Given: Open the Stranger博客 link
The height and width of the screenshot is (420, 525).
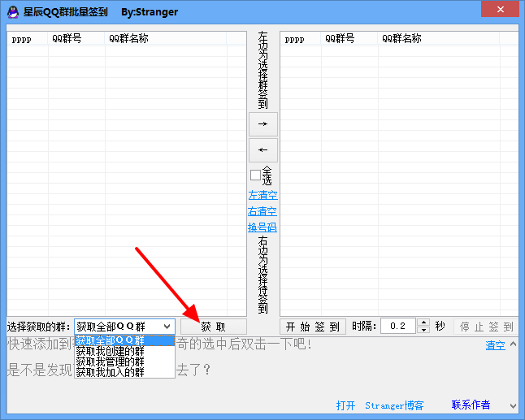Looking at the screenshot, I should pos(394,405).
